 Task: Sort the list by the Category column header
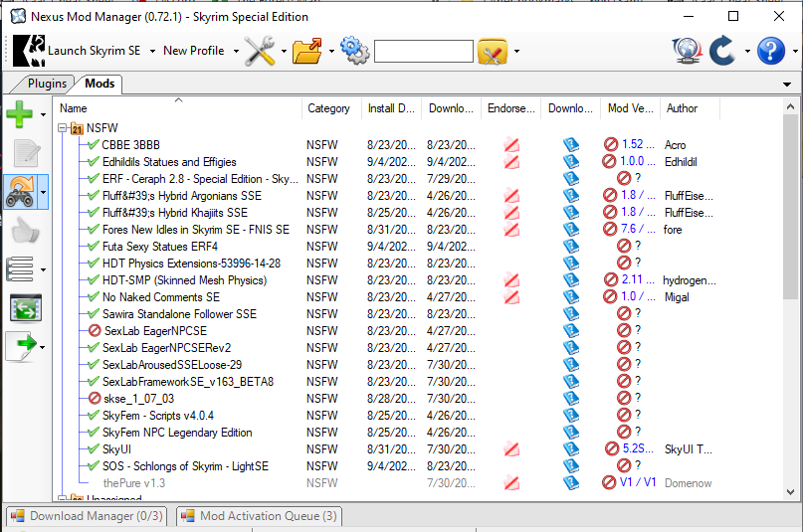point(331,108)
